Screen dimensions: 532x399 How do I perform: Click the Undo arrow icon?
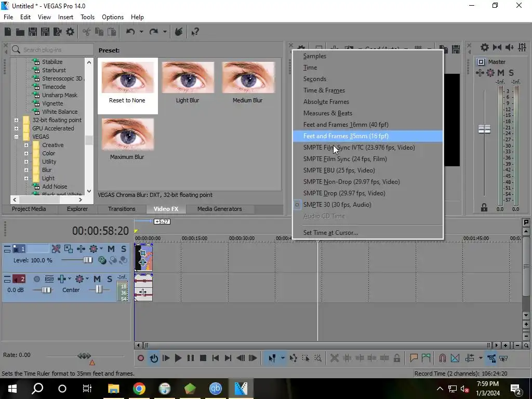(130, 32)
